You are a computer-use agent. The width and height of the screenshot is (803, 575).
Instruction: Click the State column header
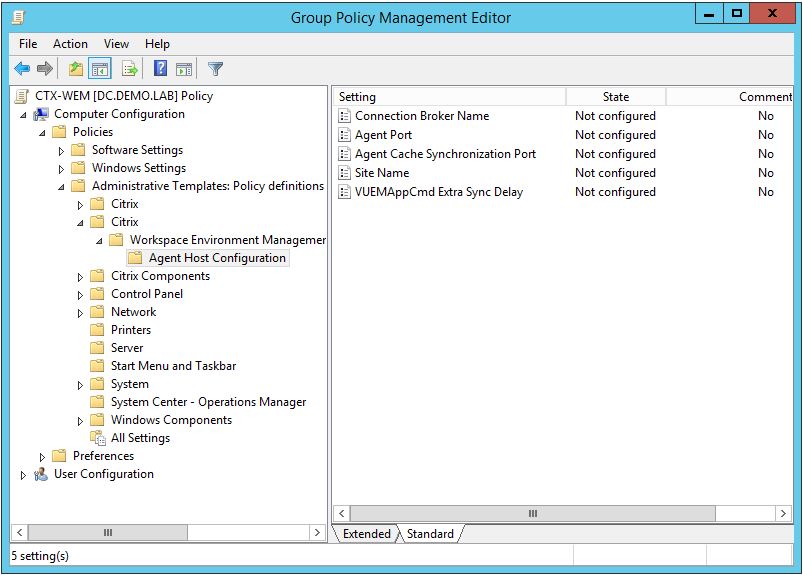click(x=615, y=97)
